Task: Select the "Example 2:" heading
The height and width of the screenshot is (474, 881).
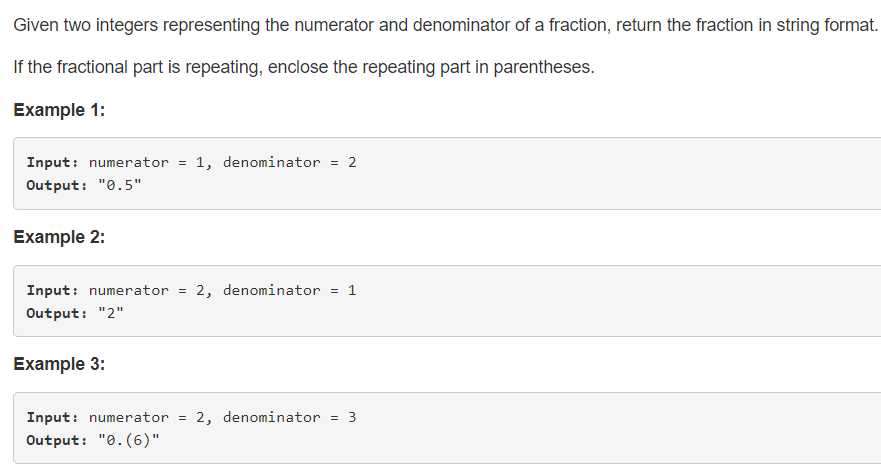Action: point(59,237)
